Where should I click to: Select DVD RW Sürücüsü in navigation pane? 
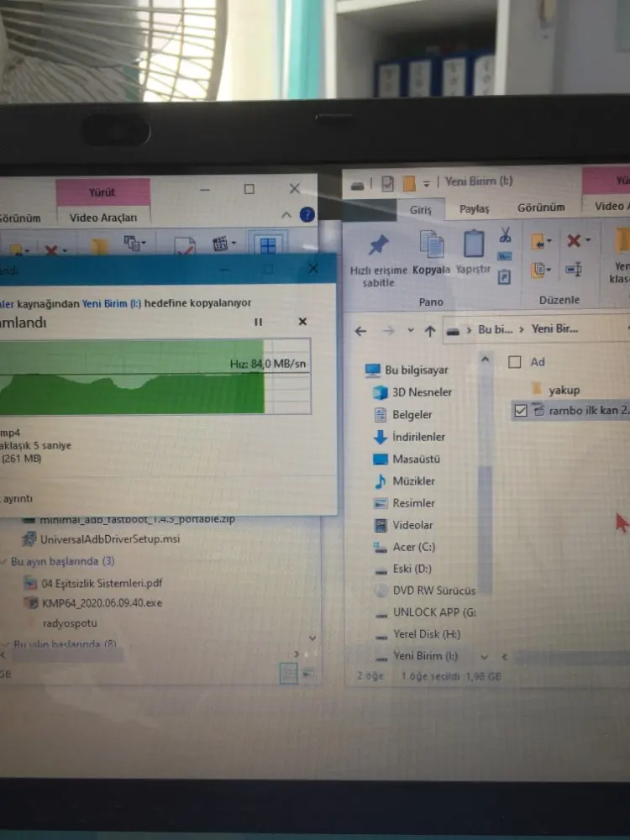pyautogui.click(x=424, y=591)
